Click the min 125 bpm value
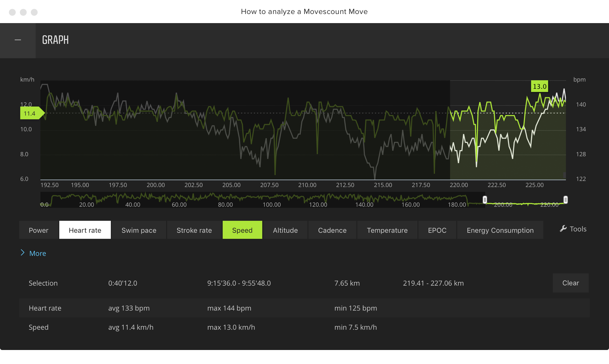 [x=356, y=308]
